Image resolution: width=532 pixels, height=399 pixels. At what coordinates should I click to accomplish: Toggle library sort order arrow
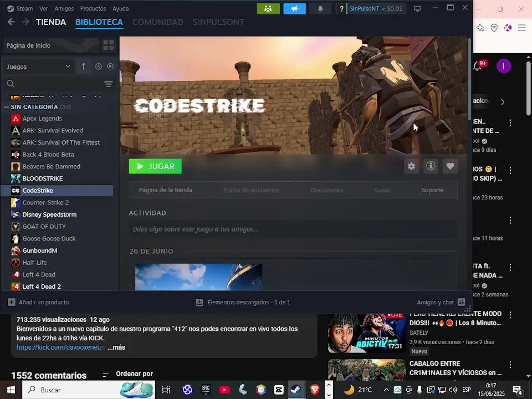[x=84, y=66]
